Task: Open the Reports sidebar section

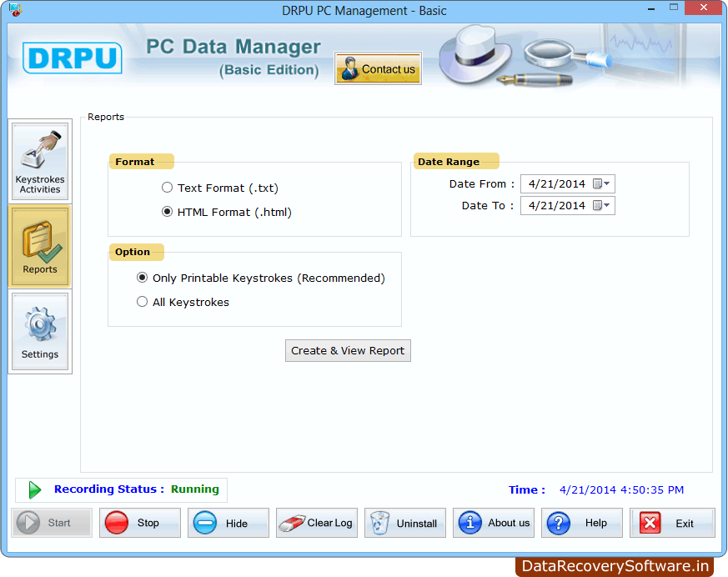Action: point(40,247)
